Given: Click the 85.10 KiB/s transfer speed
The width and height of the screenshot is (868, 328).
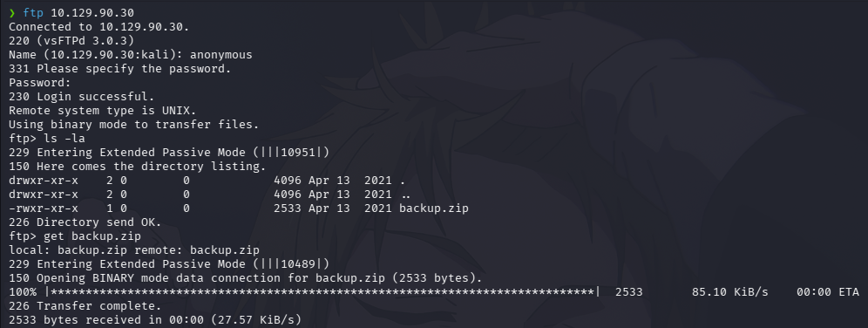Looking at the screenshot, I should coord(729,292).
